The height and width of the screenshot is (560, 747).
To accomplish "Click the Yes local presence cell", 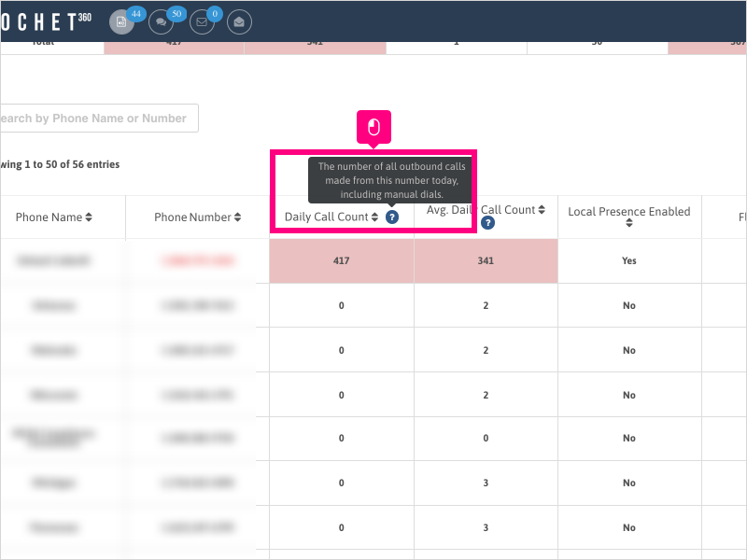I will [x=629, y=261].
